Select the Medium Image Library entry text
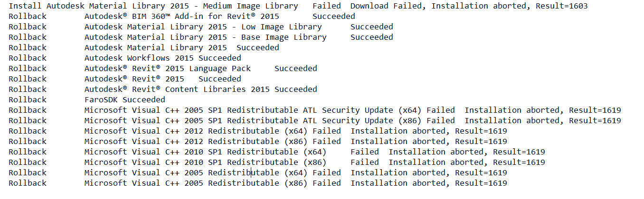The width and height of the screenshot is (644, 199). pos(250,6)
